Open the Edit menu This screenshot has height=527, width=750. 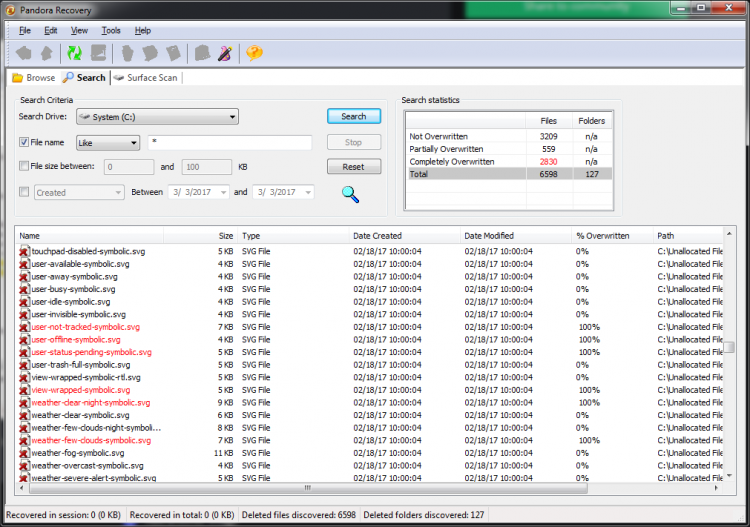tap(51, 30)
